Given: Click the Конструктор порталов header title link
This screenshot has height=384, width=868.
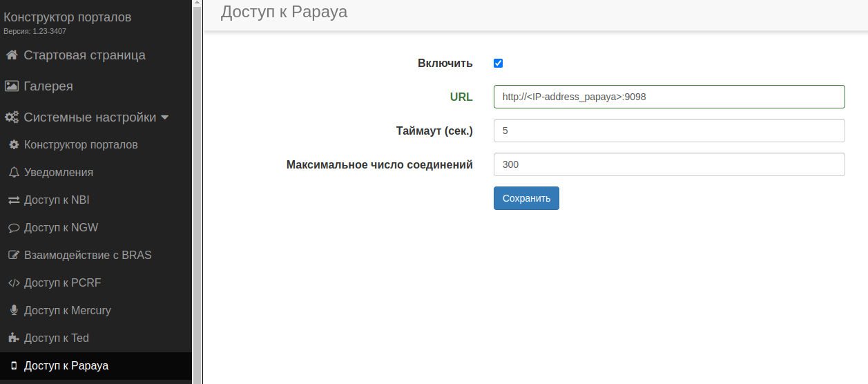Looking at the screenshot, I should pyautogui.click(x=68, y=17).
